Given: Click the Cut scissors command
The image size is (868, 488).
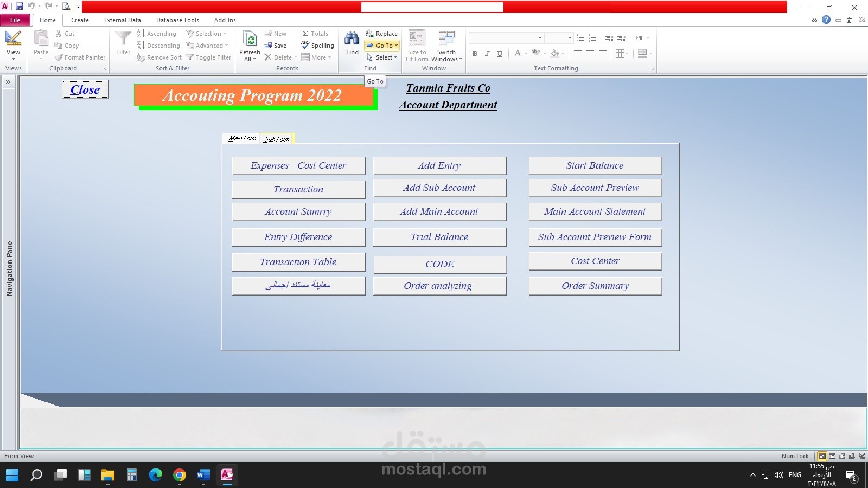Looking at the screenshot, I should pyautogui.click(x=65, y=34).
